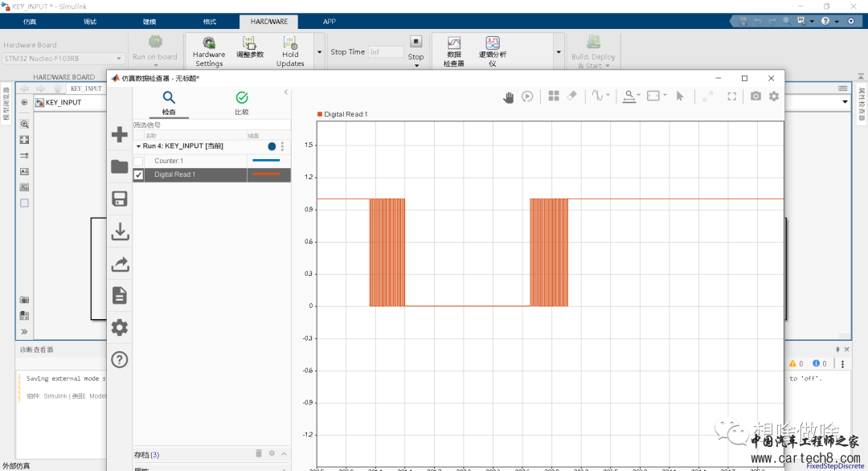Click the archive trash delete icon
This screenshot has height=471, width=868.
259,453
